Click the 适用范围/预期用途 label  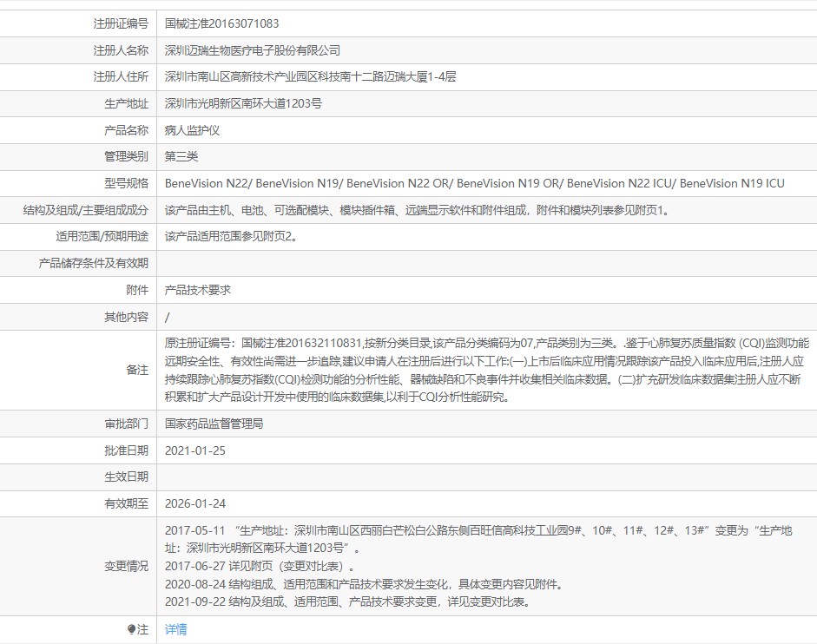[102, 237]
